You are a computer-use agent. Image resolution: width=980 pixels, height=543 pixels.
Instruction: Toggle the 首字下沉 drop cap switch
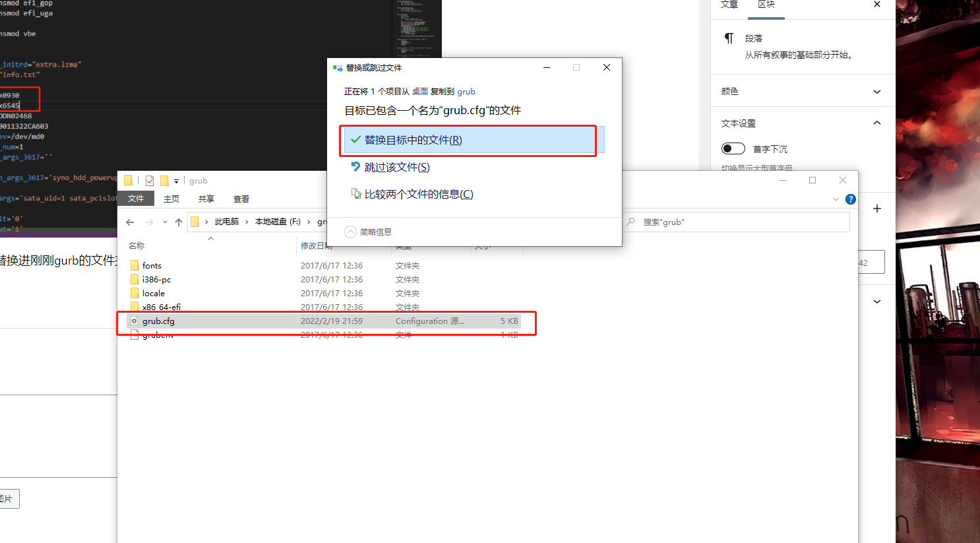pos(733,148)
